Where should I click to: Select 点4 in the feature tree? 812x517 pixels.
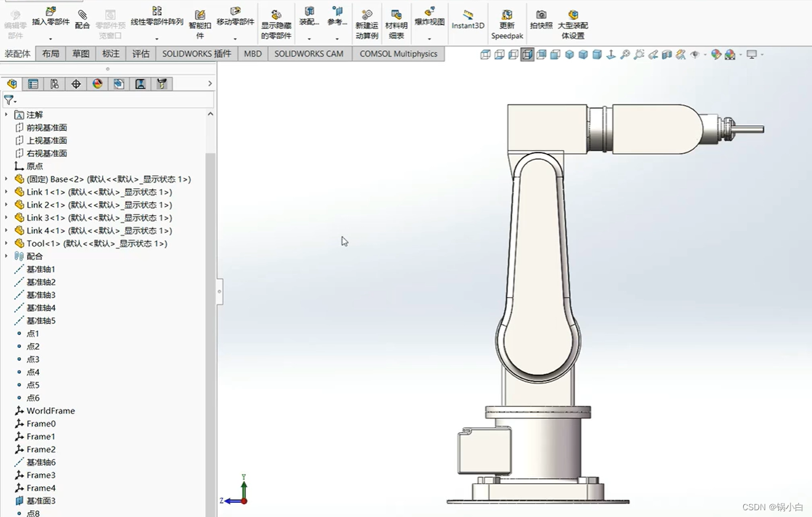[x=33, y=372]
